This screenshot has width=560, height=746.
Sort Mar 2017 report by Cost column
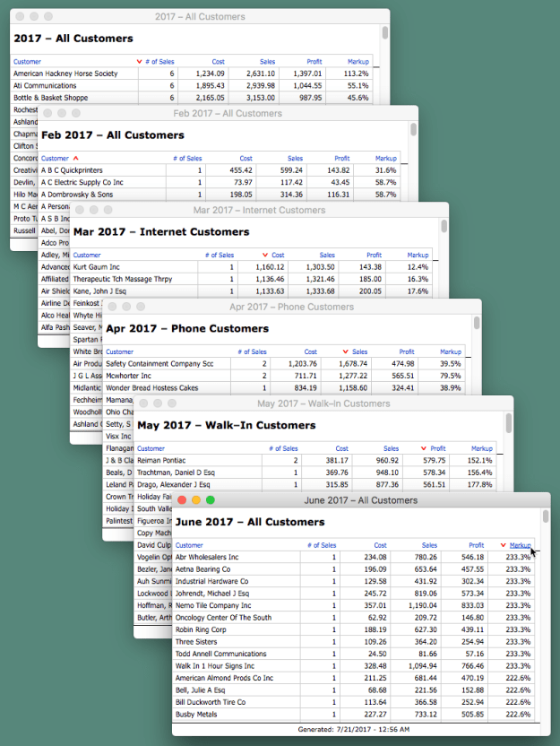tap(278, 256)
